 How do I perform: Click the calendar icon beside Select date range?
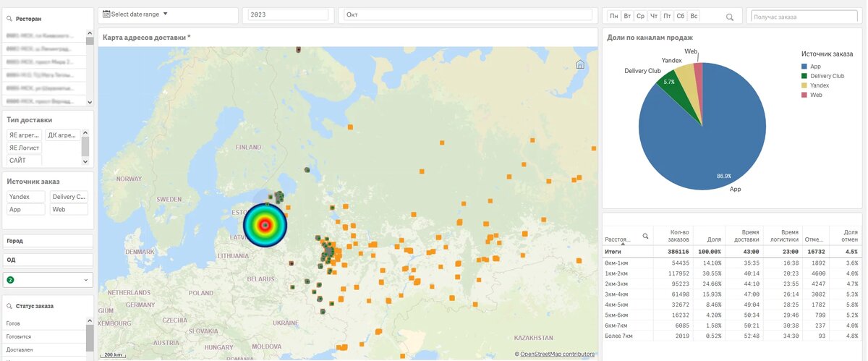106,14
